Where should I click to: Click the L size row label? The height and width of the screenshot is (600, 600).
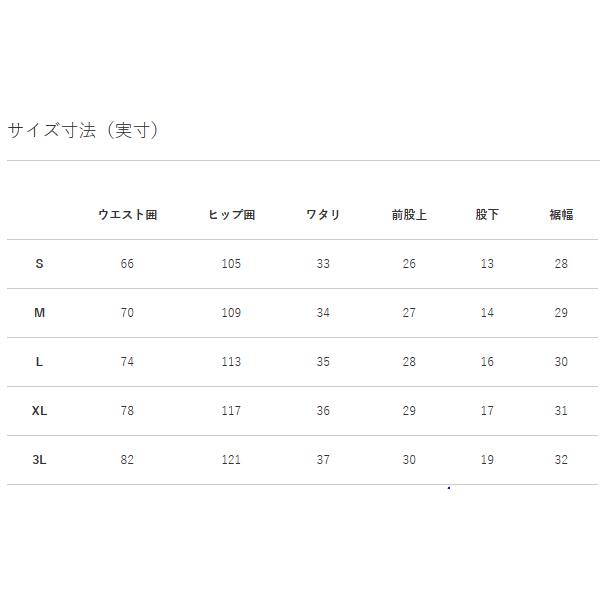click(x=39, y=362)
